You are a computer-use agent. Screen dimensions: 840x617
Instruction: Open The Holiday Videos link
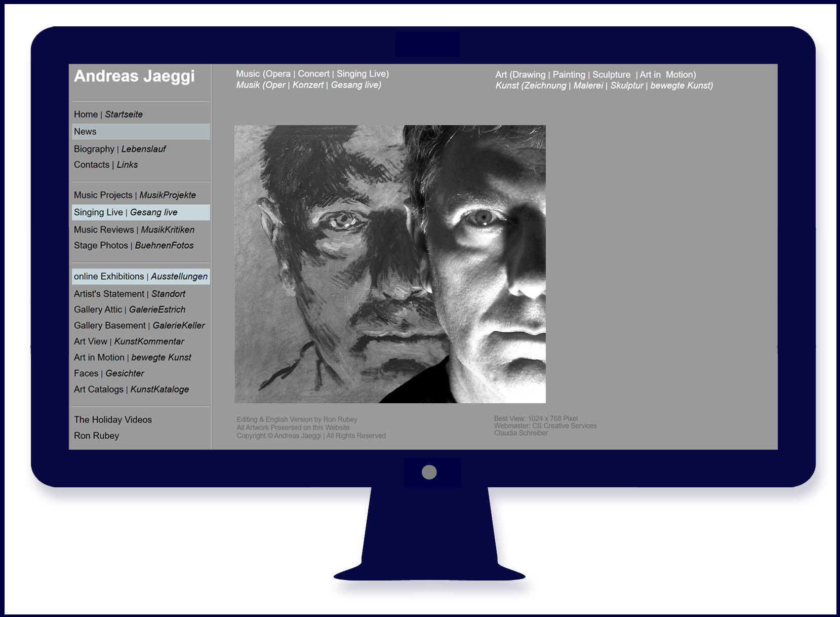[113, 420]
